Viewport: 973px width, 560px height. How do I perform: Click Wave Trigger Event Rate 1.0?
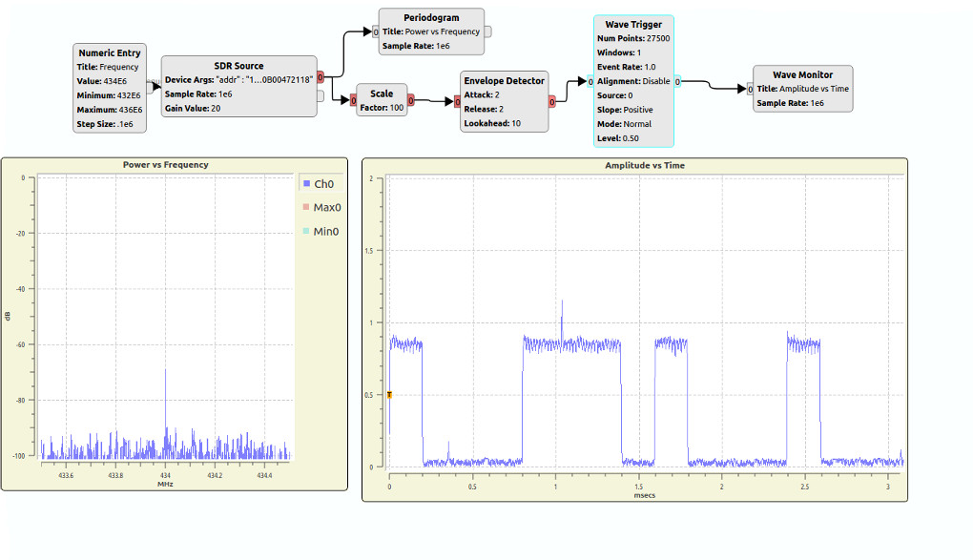coord(626,67)
